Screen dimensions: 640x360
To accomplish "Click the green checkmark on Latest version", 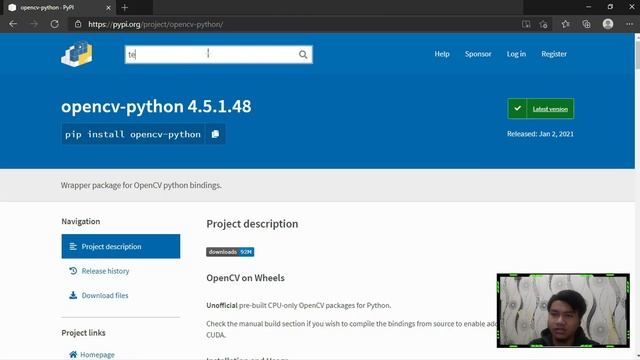I will 517,109.
